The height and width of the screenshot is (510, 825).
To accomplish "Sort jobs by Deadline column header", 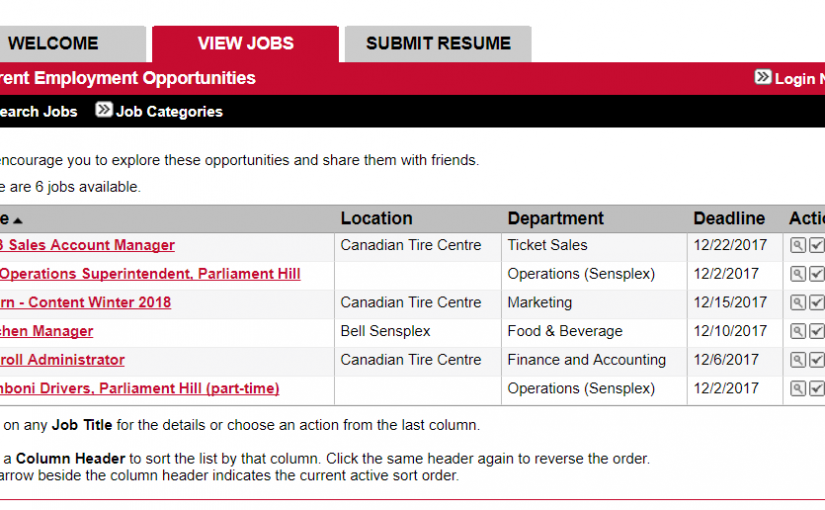I will coord(729,218).
